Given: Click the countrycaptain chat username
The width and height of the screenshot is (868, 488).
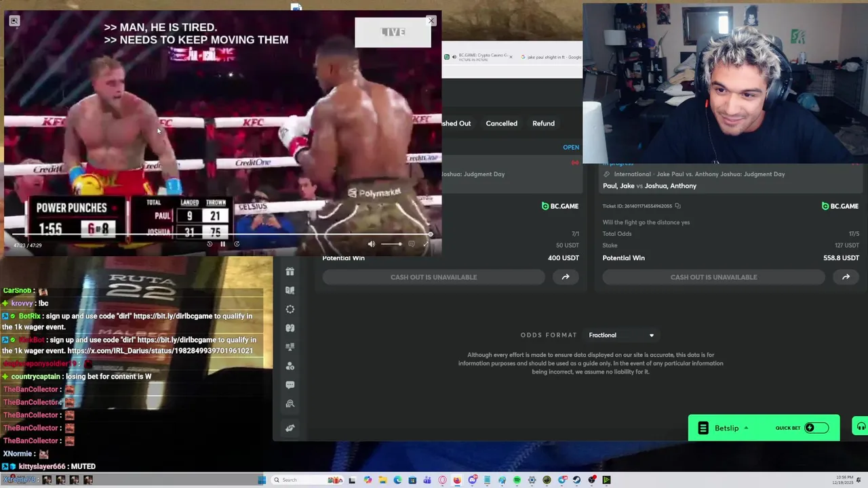Looking at the screenshot, I should pos(36,377).
